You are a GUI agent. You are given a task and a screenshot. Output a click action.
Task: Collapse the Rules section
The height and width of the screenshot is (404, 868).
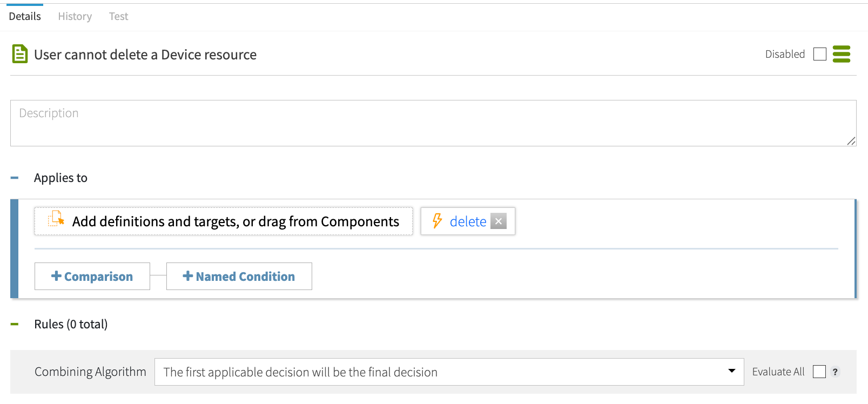pyautogui.click(x=14, y=324)
